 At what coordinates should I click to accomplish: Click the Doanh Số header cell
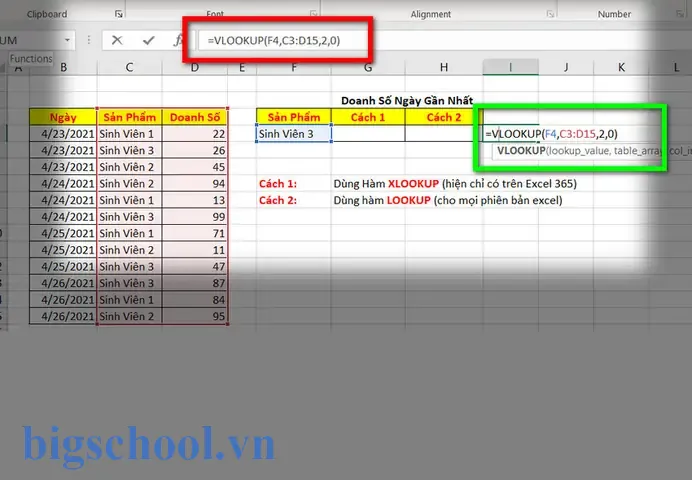click(x=195, y=117)
